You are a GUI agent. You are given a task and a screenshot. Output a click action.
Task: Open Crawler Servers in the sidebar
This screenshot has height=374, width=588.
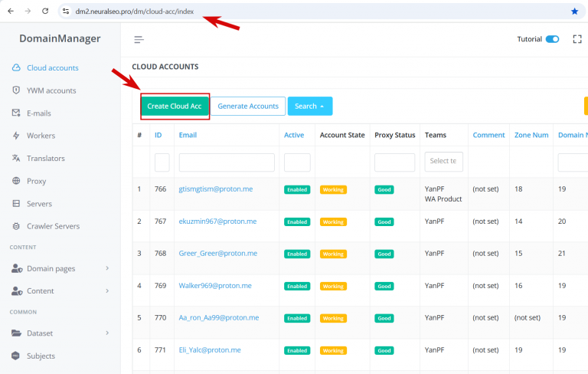pos(54,226)
